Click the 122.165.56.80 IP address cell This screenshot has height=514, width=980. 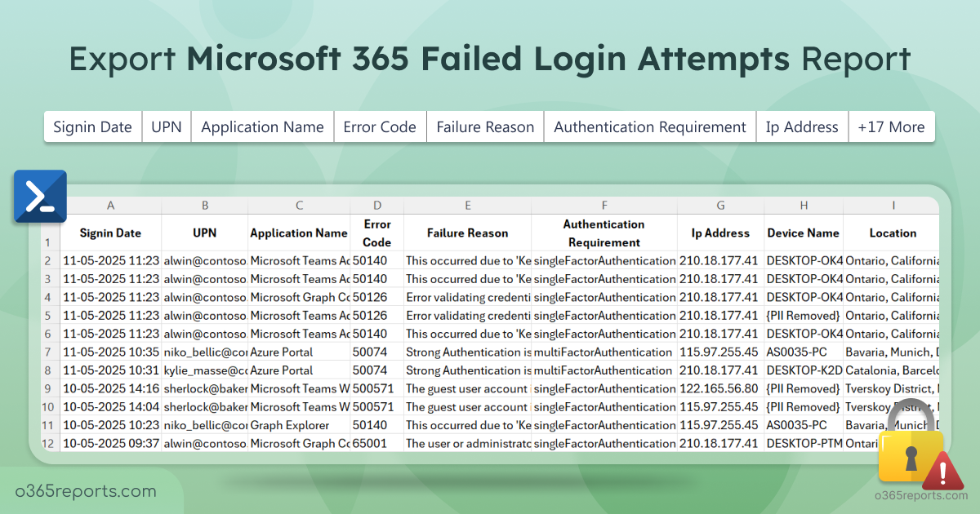pos(720,388)
